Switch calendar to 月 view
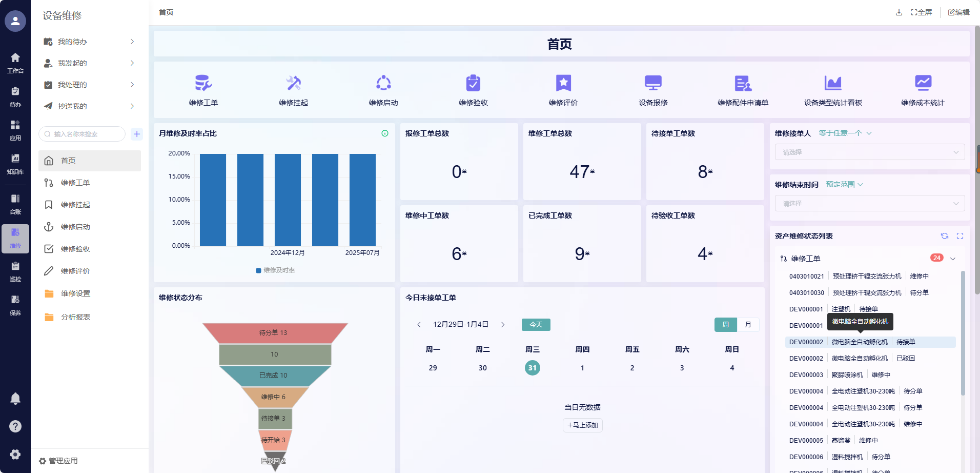980x473 pixels. pyautogui.click(x=748, y=325)
